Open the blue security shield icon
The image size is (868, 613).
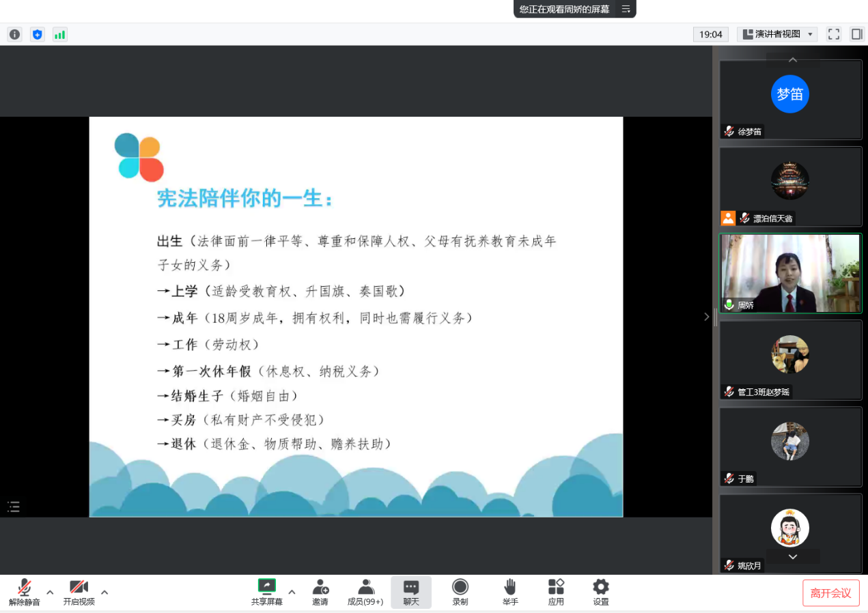pos(38,34)
